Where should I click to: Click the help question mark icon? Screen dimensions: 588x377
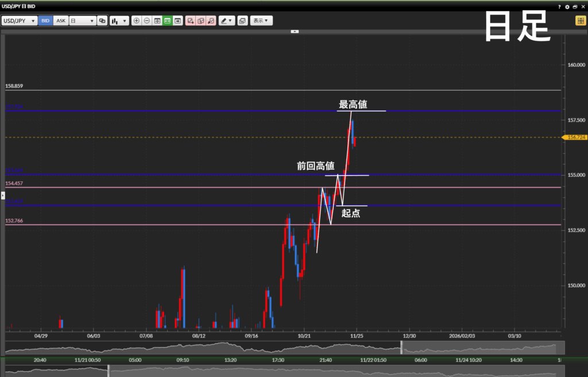(x=560, y=6)
